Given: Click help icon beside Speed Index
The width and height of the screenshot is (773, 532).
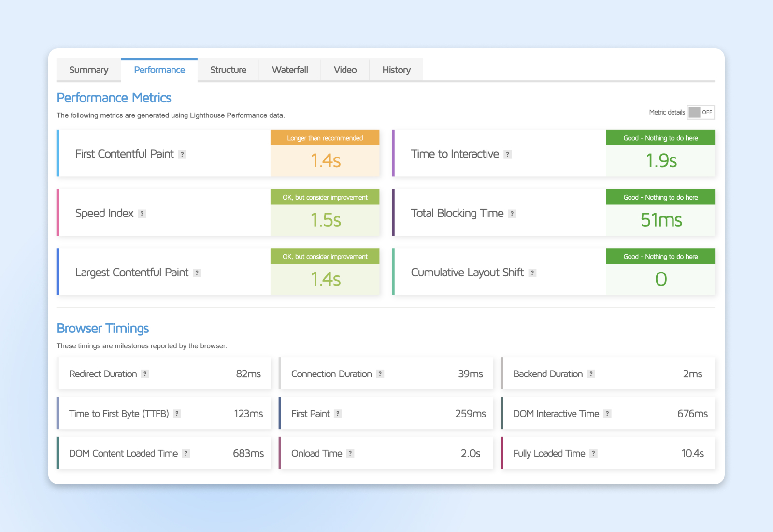Looking at the screenshot, I should point(142,214).
